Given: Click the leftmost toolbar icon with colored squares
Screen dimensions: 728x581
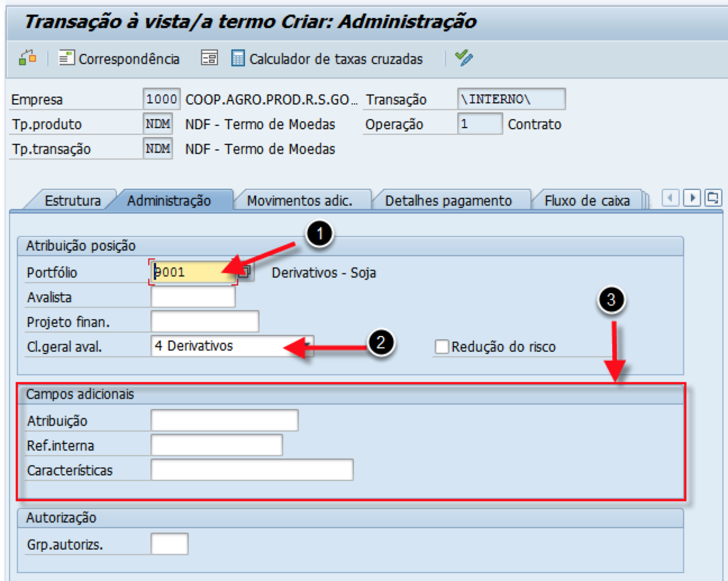Looking at the screenshot, I should coord(27,58).
